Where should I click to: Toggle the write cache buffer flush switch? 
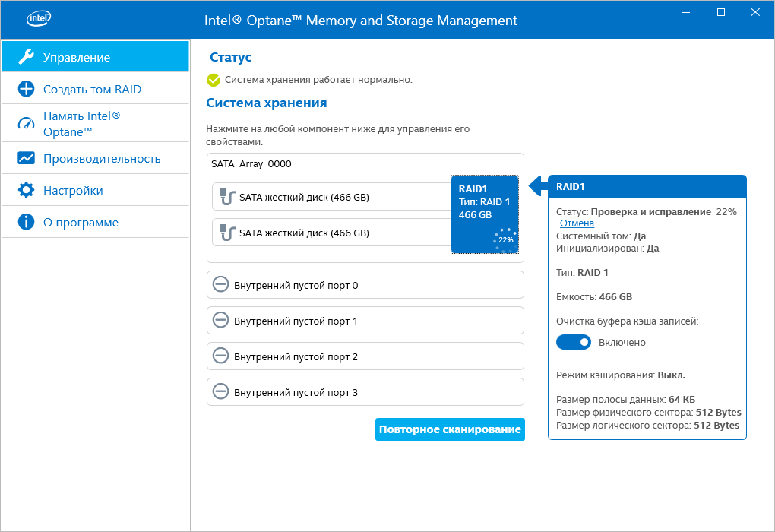point(574,342)
